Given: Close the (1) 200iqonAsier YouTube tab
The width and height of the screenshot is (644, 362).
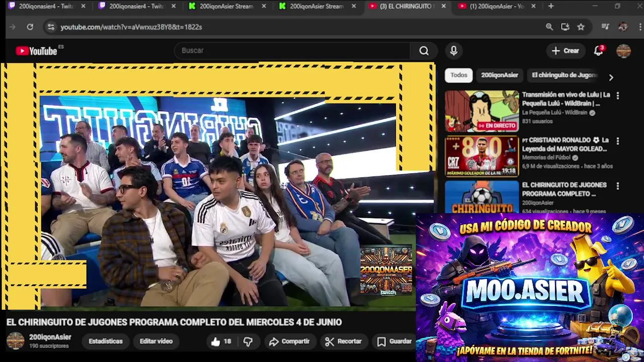Looking at the screenshot, I should click(x=533, y=6).
